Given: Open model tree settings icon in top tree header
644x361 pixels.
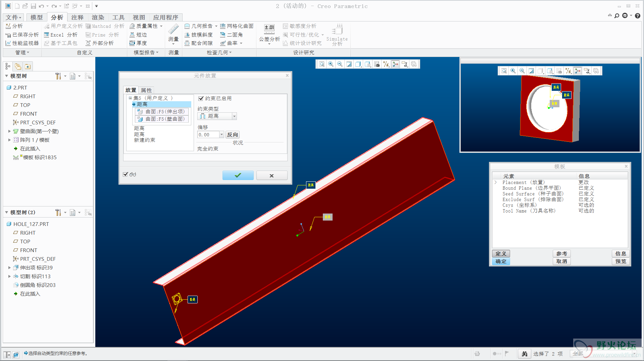Looking at the screenshot, I should pos(58,76).
